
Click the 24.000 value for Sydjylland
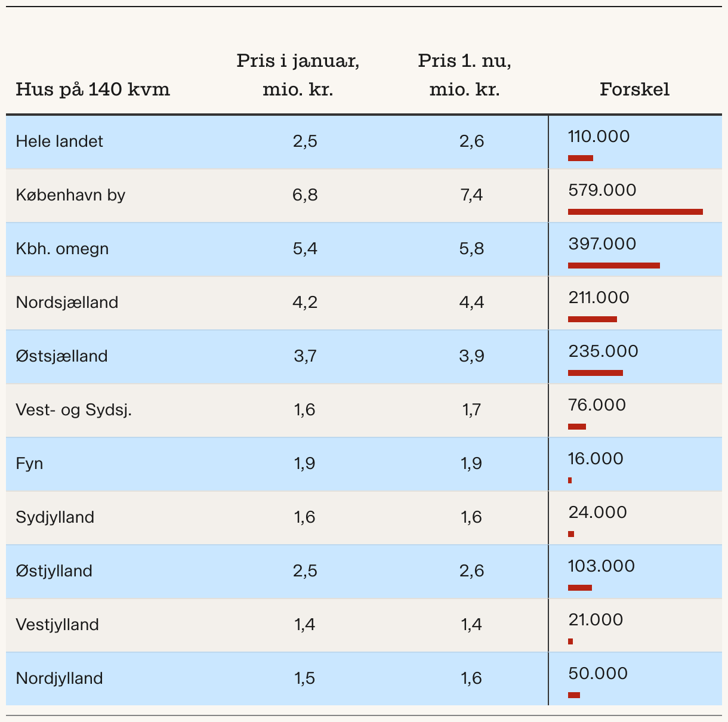pos(597,512)
